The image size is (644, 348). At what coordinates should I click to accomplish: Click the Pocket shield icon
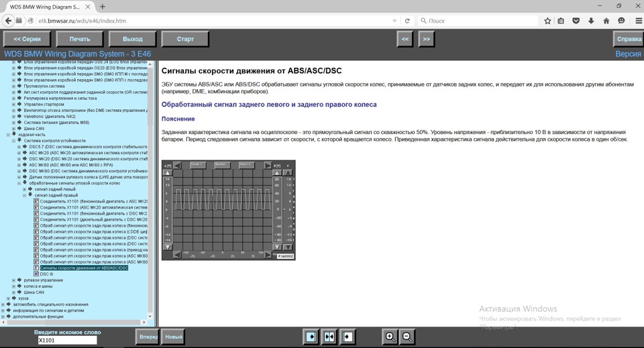576,21
